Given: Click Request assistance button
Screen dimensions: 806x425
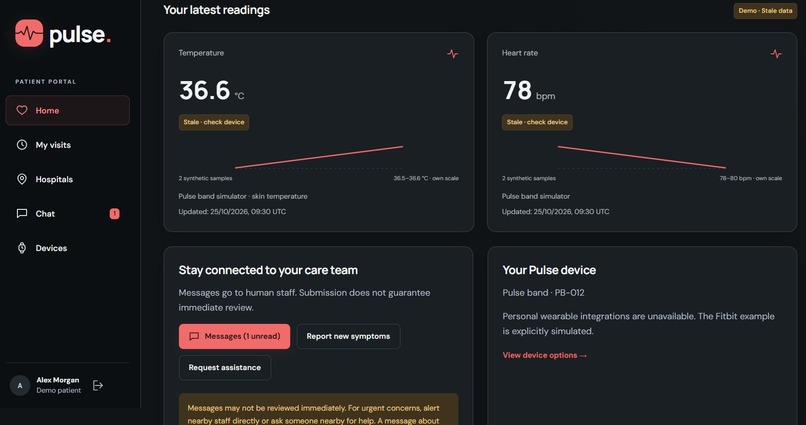Looking at the screenshot, I should point(225,367).
